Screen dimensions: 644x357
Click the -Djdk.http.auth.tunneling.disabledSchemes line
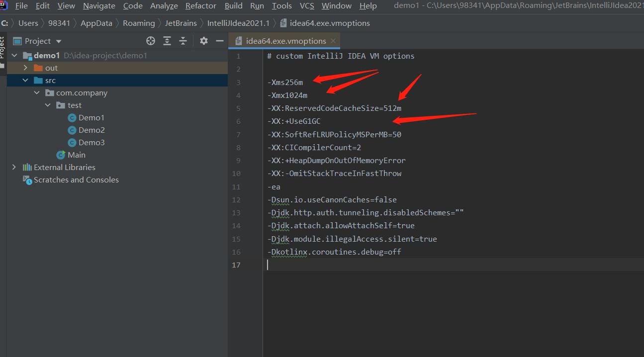point(366,213)
